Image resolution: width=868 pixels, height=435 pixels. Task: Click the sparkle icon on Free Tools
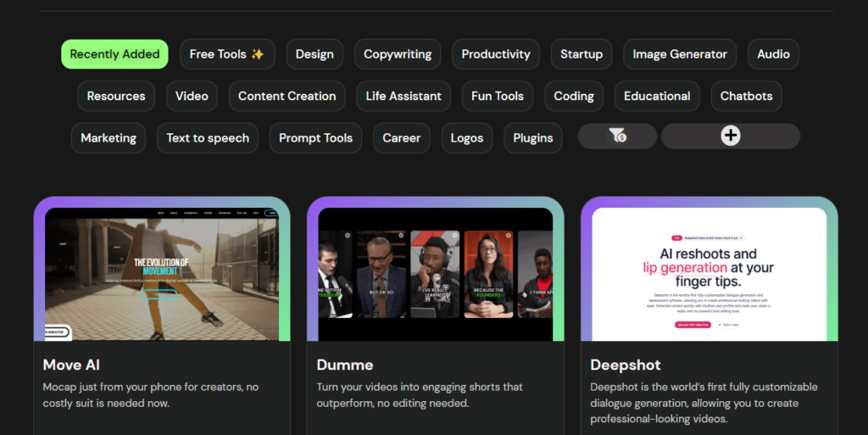click(x=258, y=54)
